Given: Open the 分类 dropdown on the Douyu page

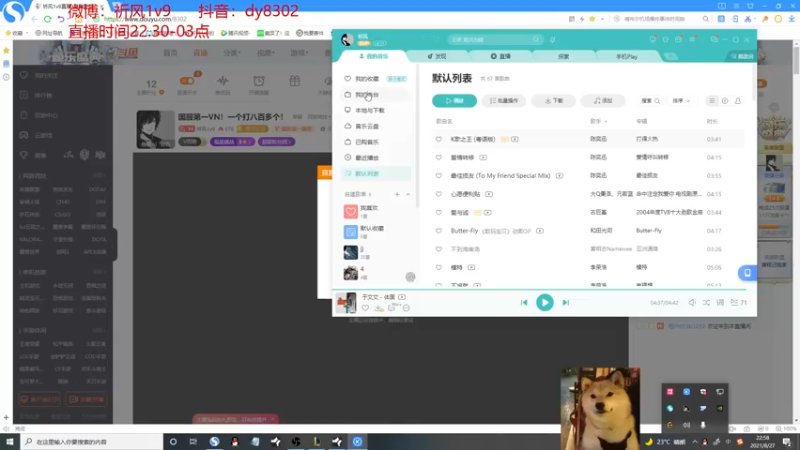Looking at the screenshot, I should [231, 53].
